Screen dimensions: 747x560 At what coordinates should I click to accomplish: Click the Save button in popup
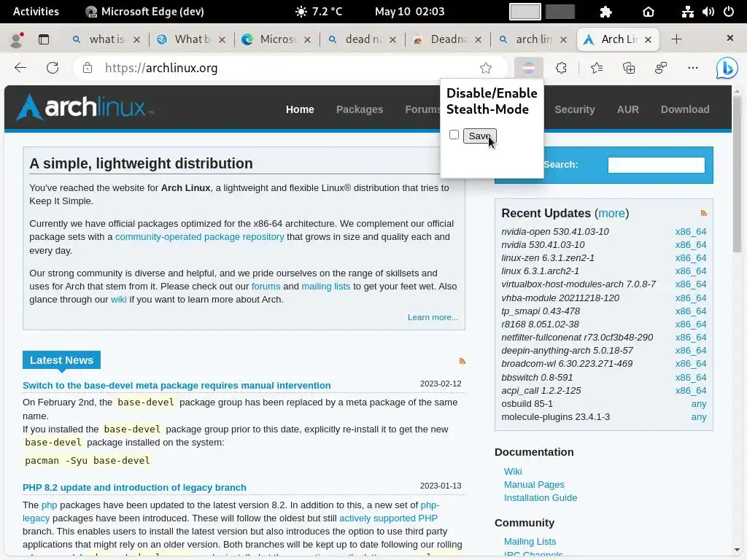pos(480,136)
